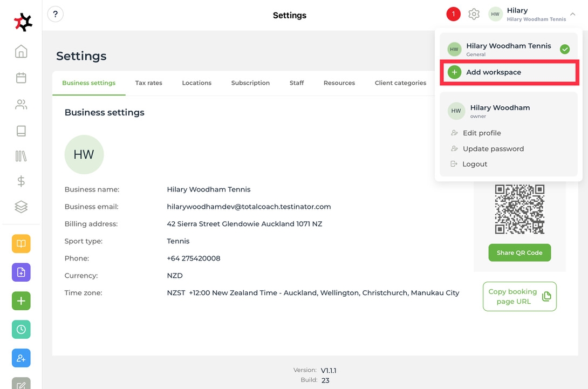Choose Edit profile from user menu
The height and width of the screenshot is (389, 588).
pos(482,133)
